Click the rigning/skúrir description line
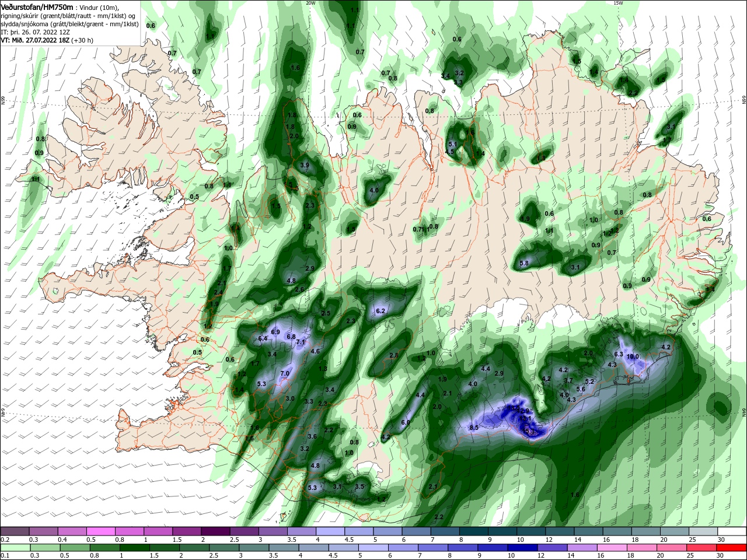Viewport: 747px width, 560px height. click(x=68, y=16)
